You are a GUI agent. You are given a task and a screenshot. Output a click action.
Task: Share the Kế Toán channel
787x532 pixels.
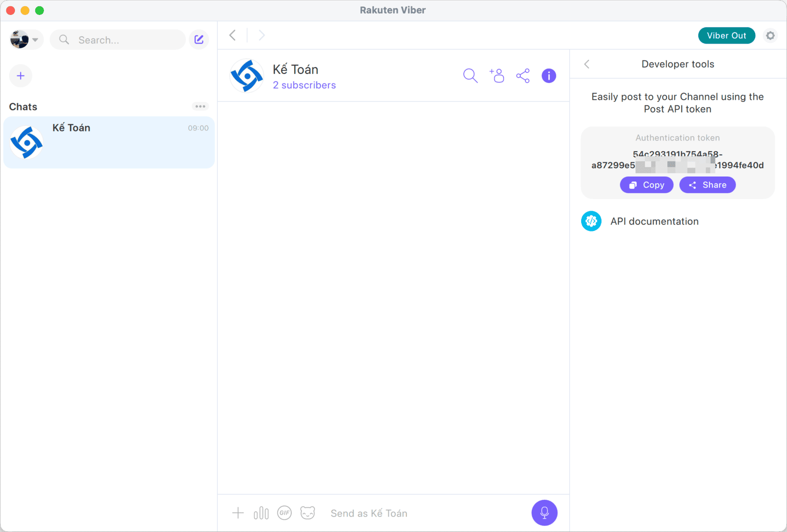pos(523,76)
